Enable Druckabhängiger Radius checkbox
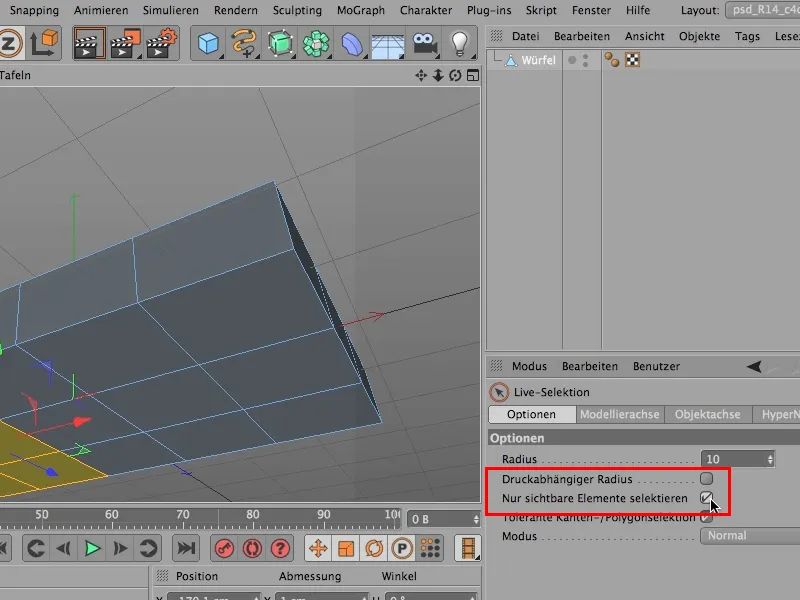 click(x=706, y=479)
